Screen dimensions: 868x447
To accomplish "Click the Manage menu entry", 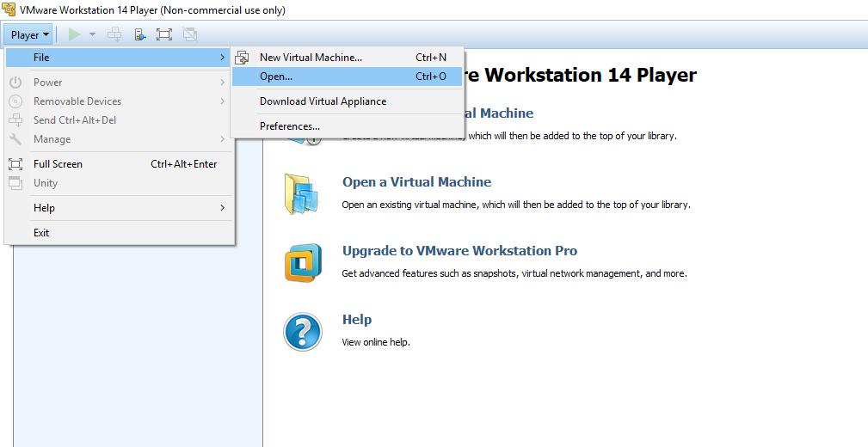I will [x=117, y=139].
